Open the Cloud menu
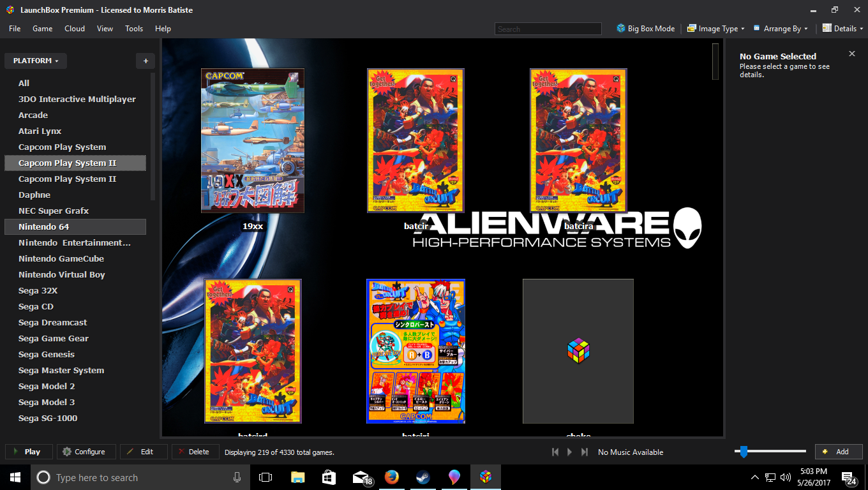 click(75, 29)
